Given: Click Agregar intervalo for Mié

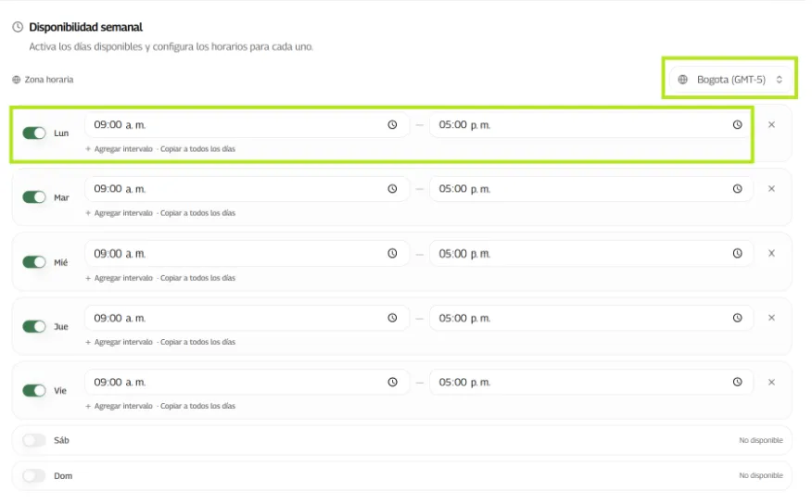Looking at the screenshot, I should tap(120, 280).
